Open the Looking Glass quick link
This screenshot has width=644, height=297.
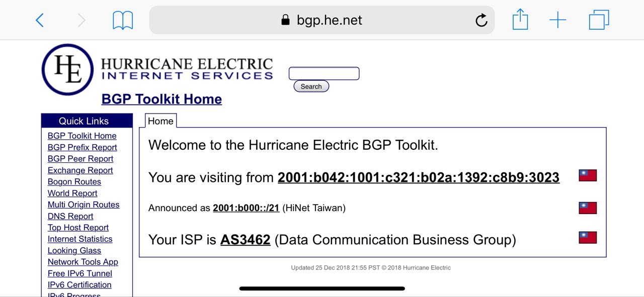74,251
